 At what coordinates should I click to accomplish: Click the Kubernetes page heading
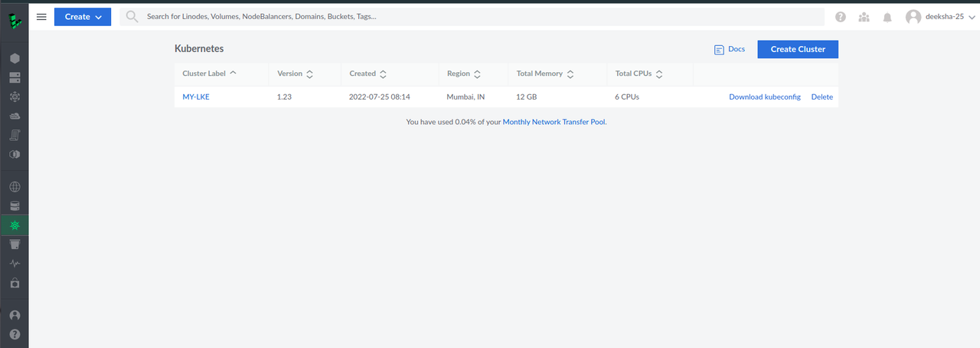(199, 48)
